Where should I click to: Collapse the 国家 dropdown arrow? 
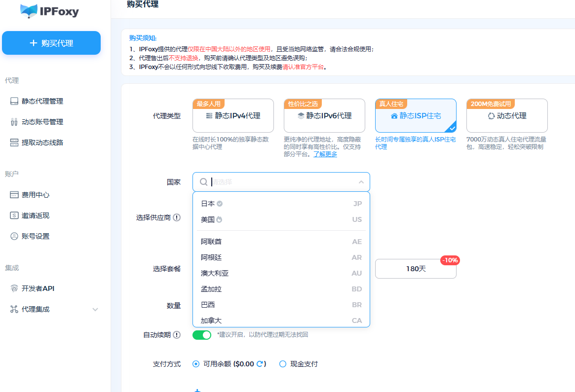tap(361, 182)
